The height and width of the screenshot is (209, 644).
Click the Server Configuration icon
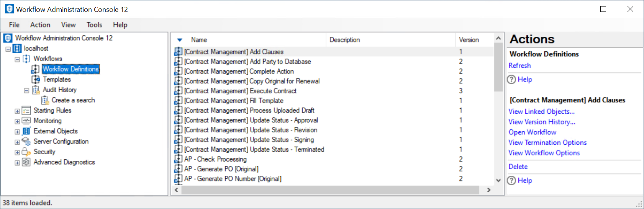point(26,141)
